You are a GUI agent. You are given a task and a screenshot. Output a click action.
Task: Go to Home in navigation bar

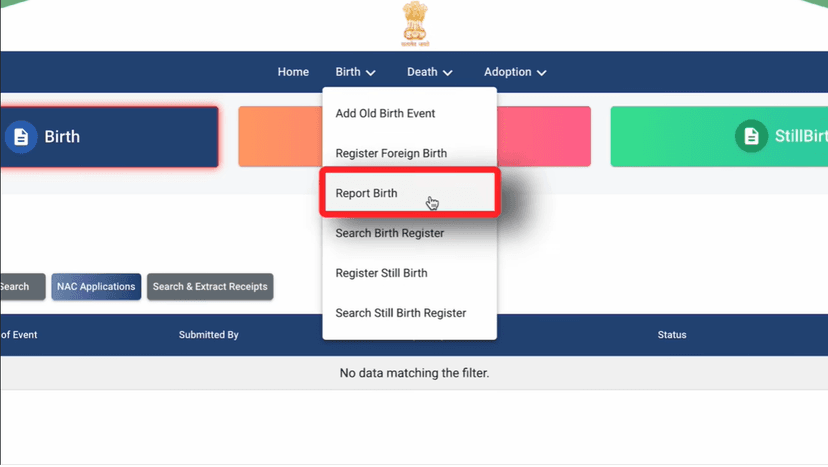click(x=293, y=72)
